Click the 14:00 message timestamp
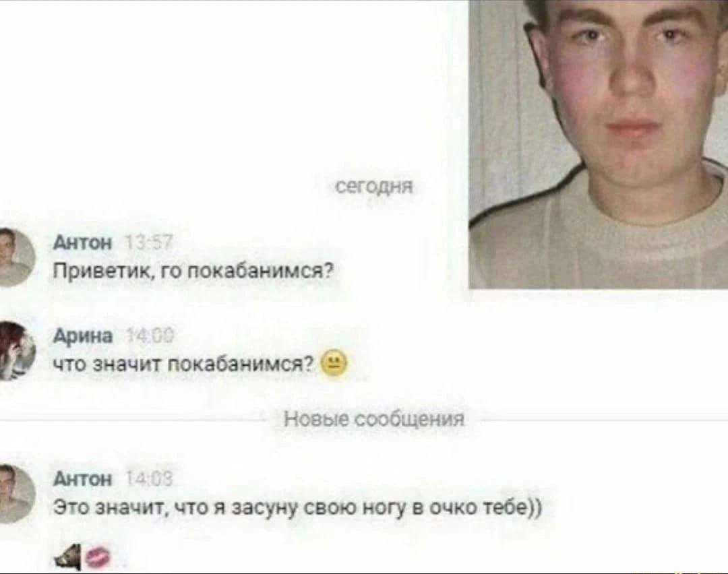728x574 pixels. (x=150, y=335)
